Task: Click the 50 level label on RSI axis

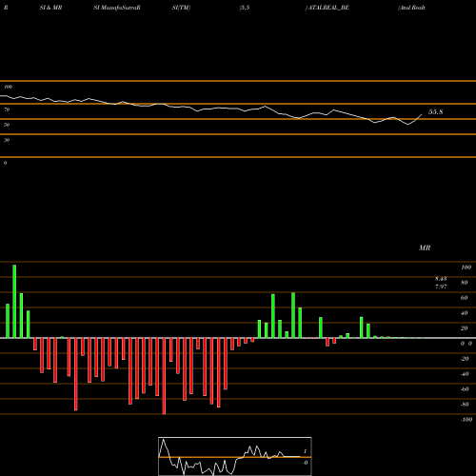Action: [7, 125]
